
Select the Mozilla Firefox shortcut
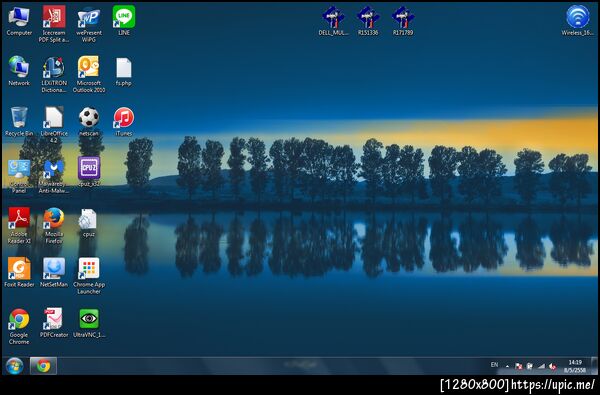tap(54, 226)
